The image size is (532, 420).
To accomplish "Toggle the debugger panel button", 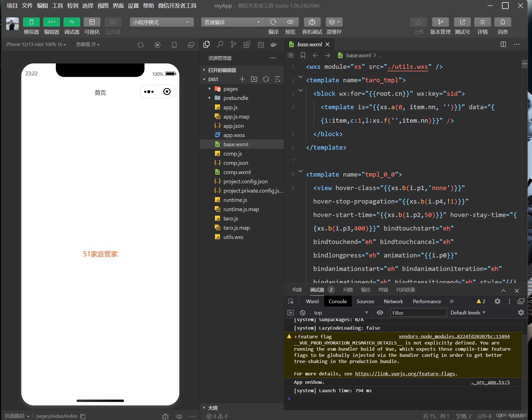I will (x=72, y=22).
